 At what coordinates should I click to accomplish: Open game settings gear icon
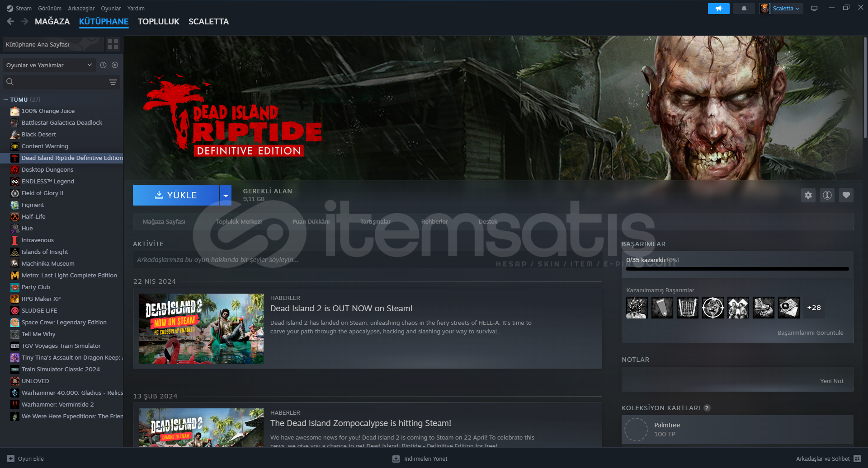(x=808, y=195)
